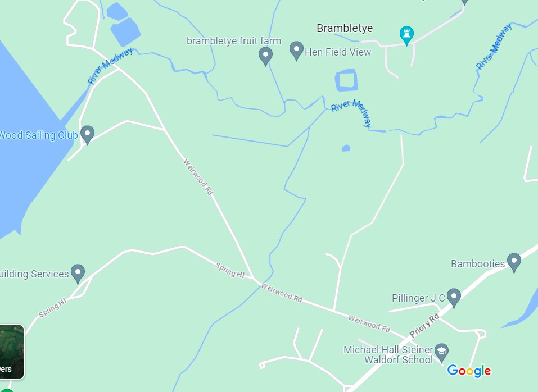Image resolution: width=538 pixels, height=392 pixels.
Task: Click the Wood Sailing Club pin
Action: pos(87,135)
